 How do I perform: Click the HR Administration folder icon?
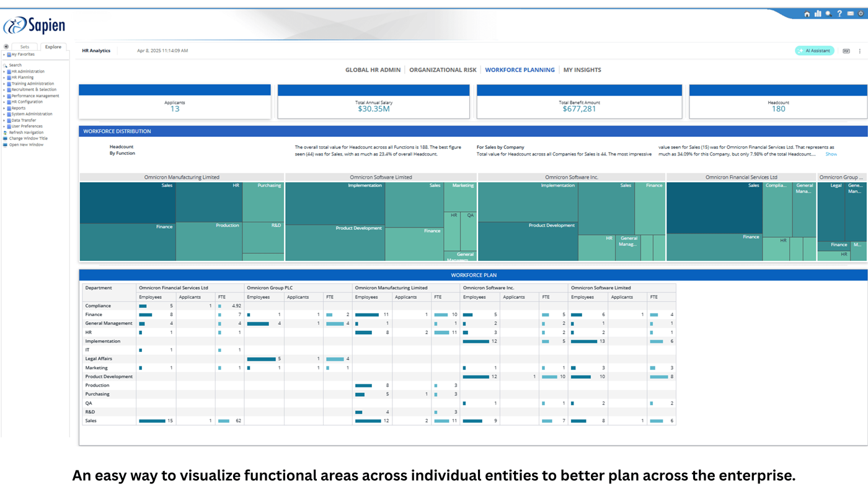9,71
